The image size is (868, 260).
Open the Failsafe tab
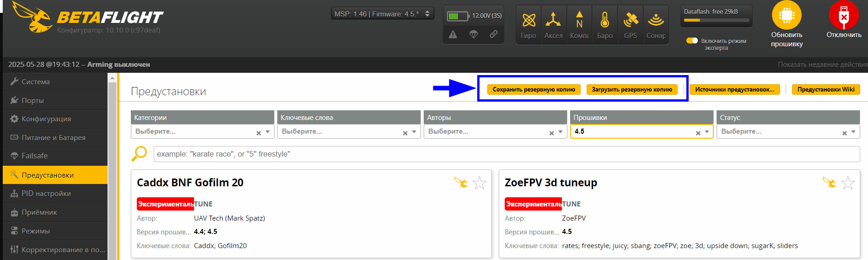coord(55,156)
